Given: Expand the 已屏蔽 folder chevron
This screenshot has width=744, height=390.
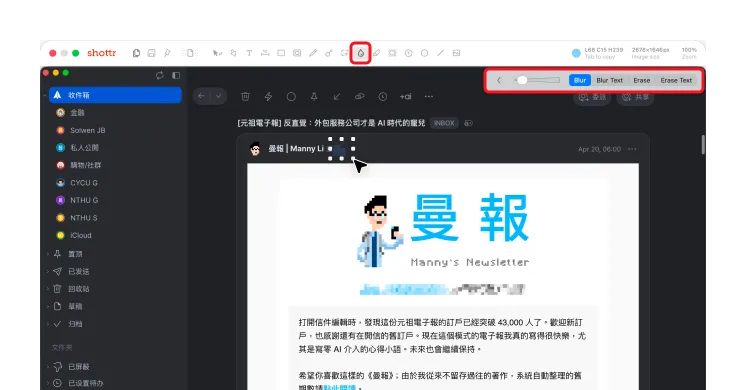Looking at the screenshot, I should [48, 366].
